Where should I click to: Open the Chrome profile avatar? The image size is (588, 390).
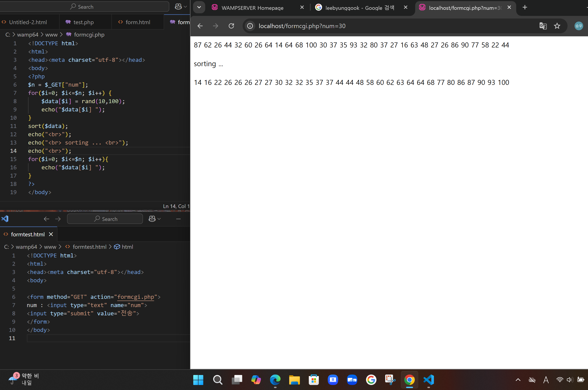tap(579, 26)
